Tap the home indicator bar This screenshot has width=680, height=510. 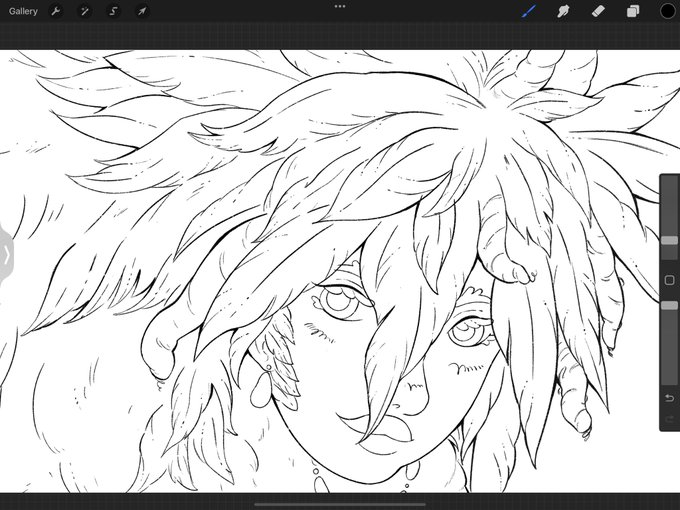(340, 504)
